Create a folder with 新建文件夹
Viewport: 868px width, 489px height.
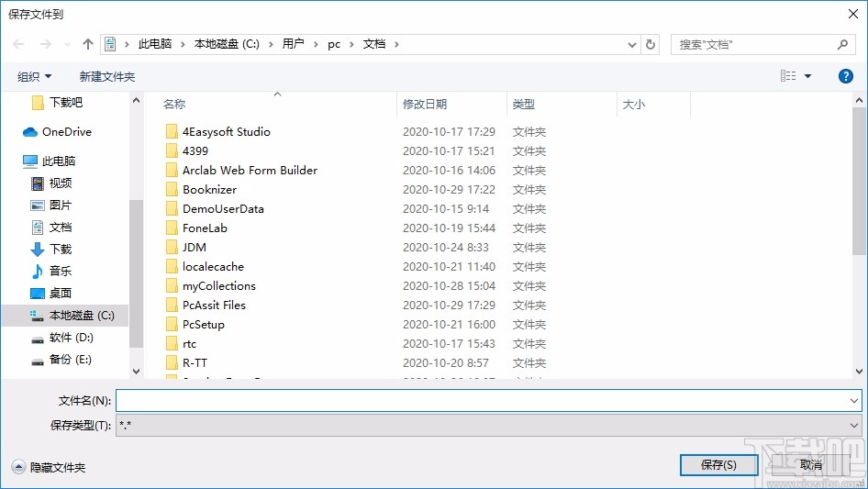106,76
